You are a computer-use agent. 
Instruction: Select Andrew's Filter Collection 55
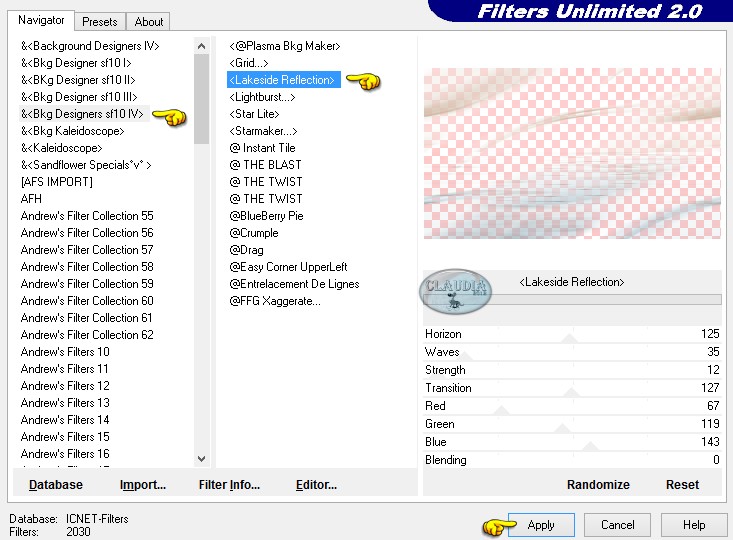(x=87, y=216)
